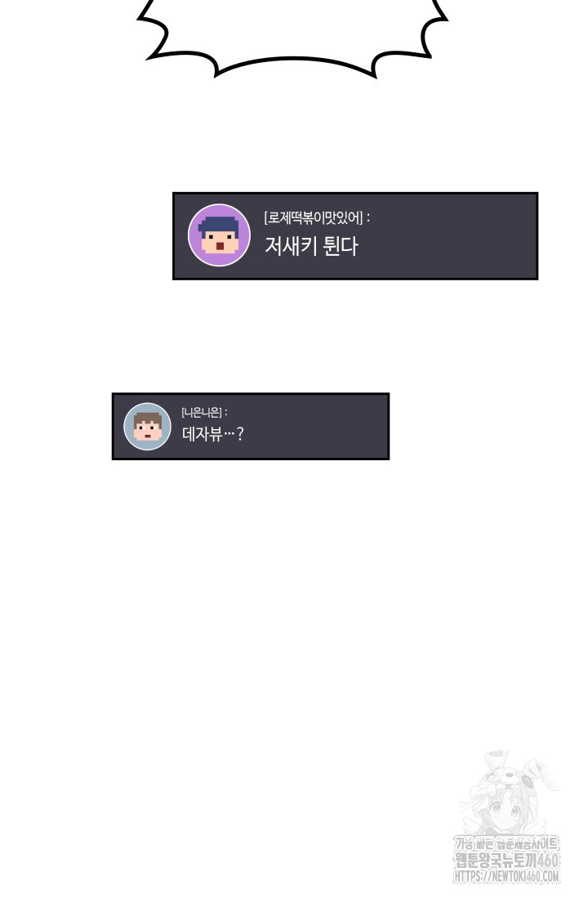The height and width of the screenshot is (899, 588).
Task: Select the username 로제떡볶이맛있어
Action: (314, 218)
